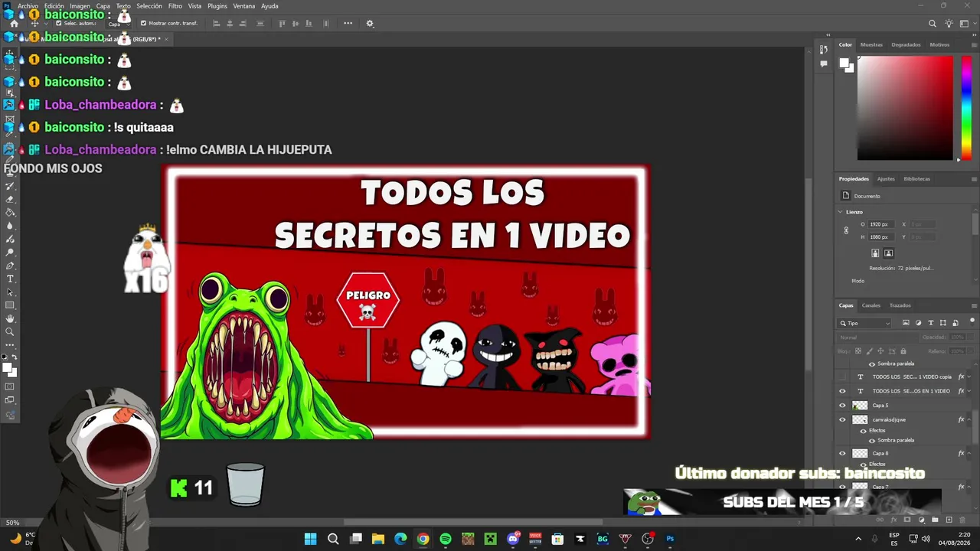Collapse the Lienzo section
Viewport: 980px width, 551px height.
coord(841,212)
